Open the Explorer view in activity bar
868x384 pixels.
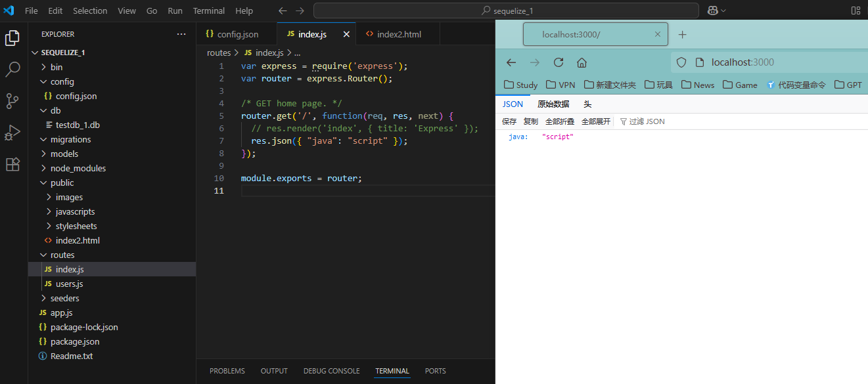click(12, 38)
